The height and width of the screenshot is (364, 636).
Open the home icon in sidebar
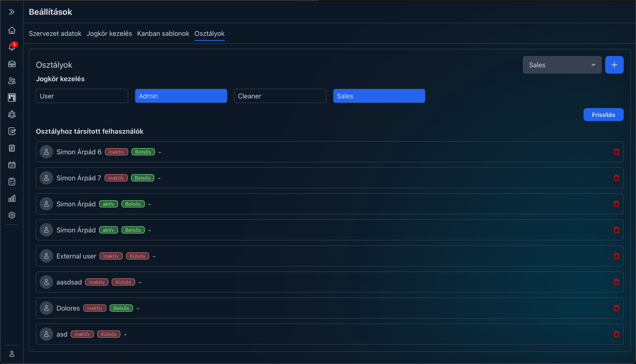12,30
